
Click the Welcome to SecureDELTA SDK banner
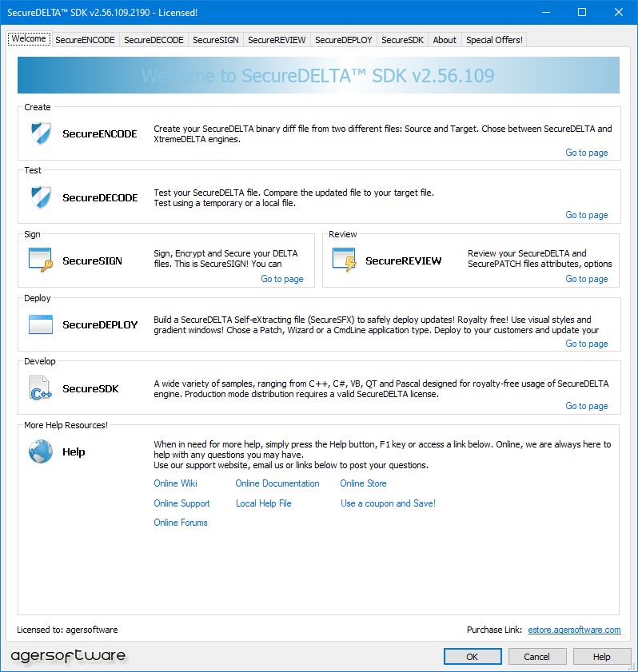(x=318, y=75)
